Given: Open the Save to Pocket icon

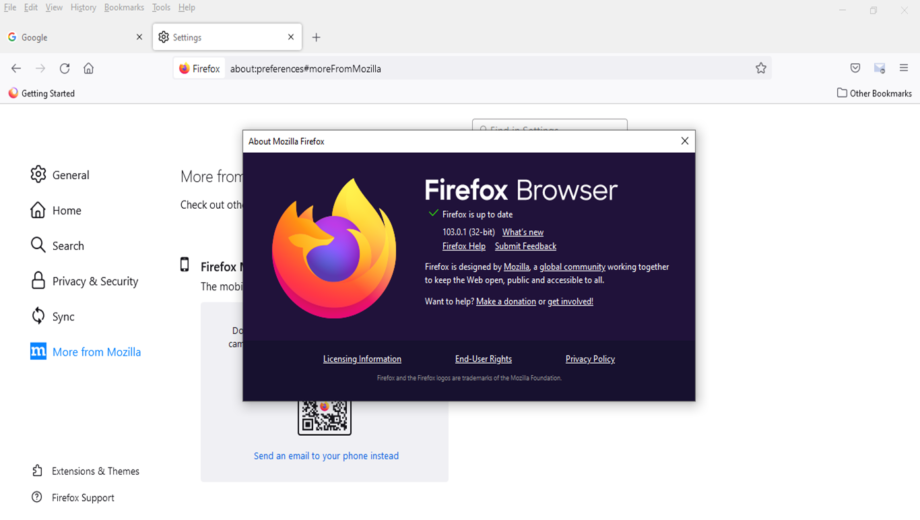Looking at the screenshot, I should coord(855,68).
